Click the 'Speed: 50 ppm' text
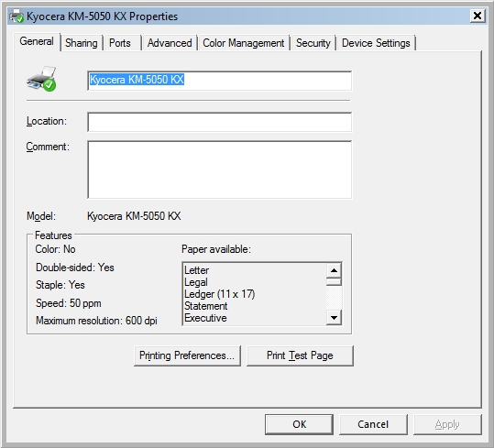Image resolution: width=494 pixels, height=448 pixels. point(69,303)
